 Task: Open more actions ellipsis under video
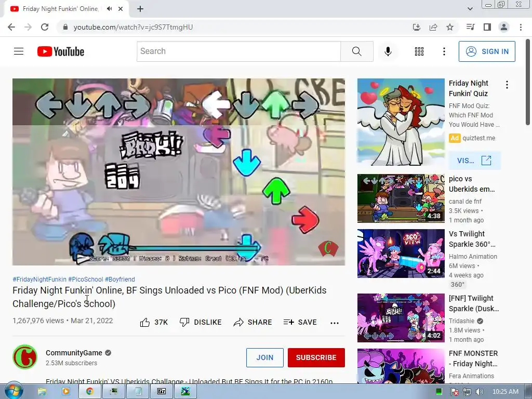pyautogui.click(x=335, y=323)
